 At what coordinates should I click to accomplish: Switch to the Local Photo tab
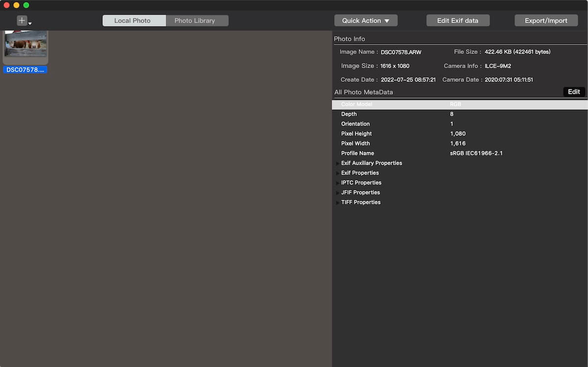pos(134,21)
